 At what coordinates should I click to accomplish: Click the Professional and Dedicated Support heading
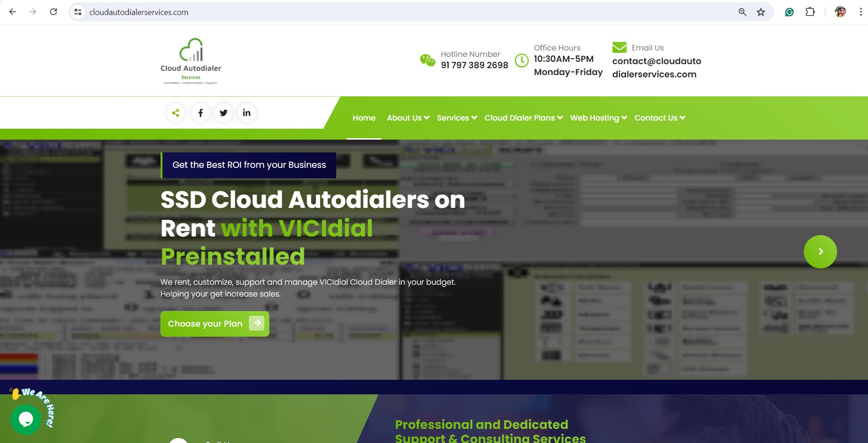490,431
